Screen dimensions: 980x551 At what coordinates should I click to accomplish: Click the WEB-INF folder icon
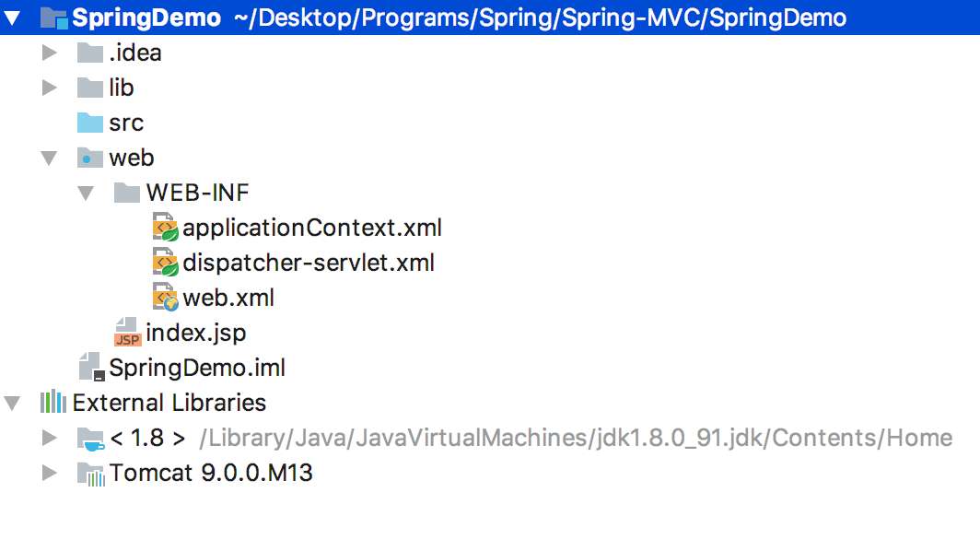[127, 193]
